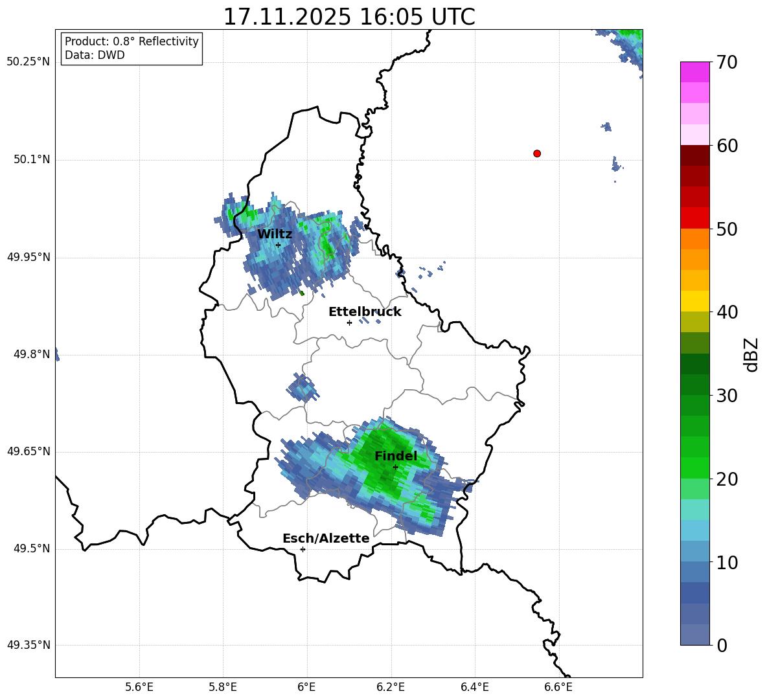Click the 50.1°N latitude tick label
The height and width of the screenshot is (700, 767).
click(32, 159)
